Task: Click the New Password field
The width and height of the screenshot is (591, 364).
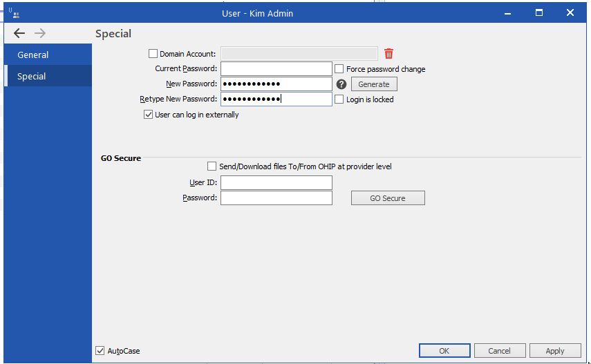Action: 276,84
